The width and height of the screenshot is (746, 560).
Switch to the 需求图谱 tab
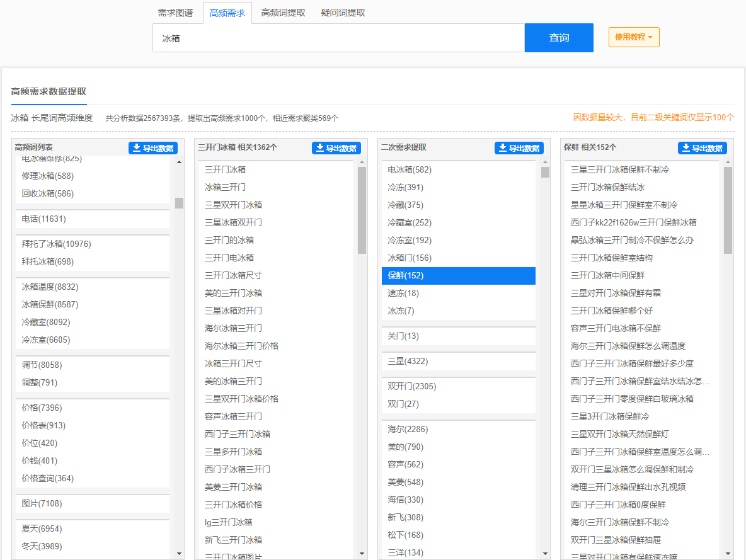pyautogui.click(x=176, y=13)
